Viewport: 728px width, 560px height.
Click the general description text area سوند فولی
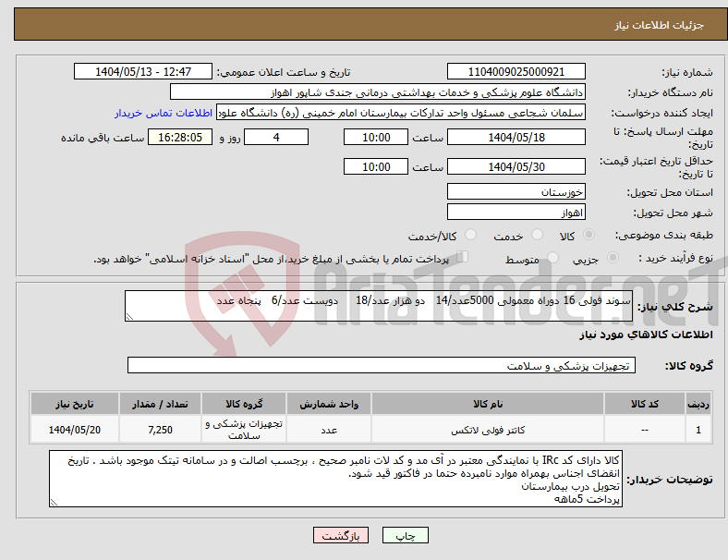pyautogui.click(x=379, y=306)
